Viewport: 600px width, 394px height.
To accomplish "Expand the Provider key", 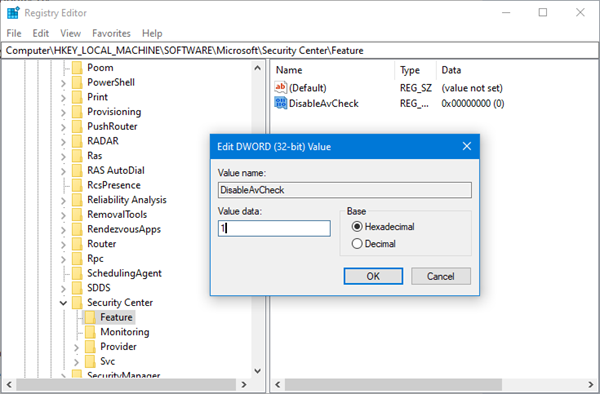I will click(77, 347).
